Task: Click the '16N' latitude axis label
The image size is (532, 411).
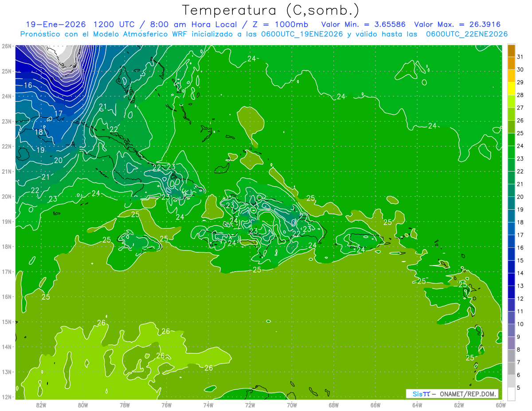Action: coord(6,297)
